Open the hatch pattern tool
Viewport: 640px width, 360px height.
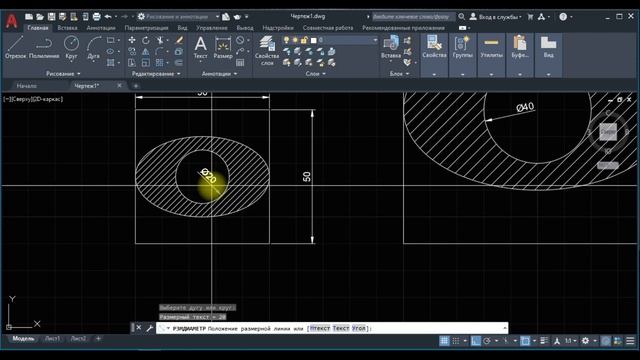(110, 62)
